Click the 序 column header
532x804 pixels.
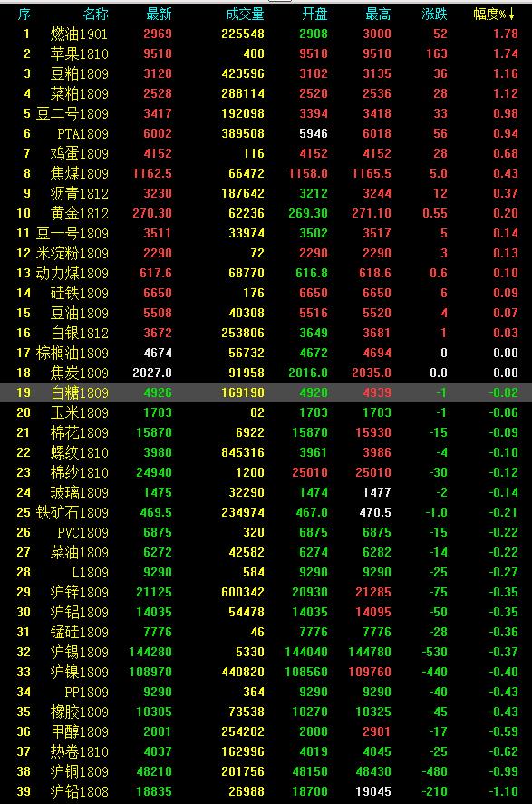(x=24, y=14)
